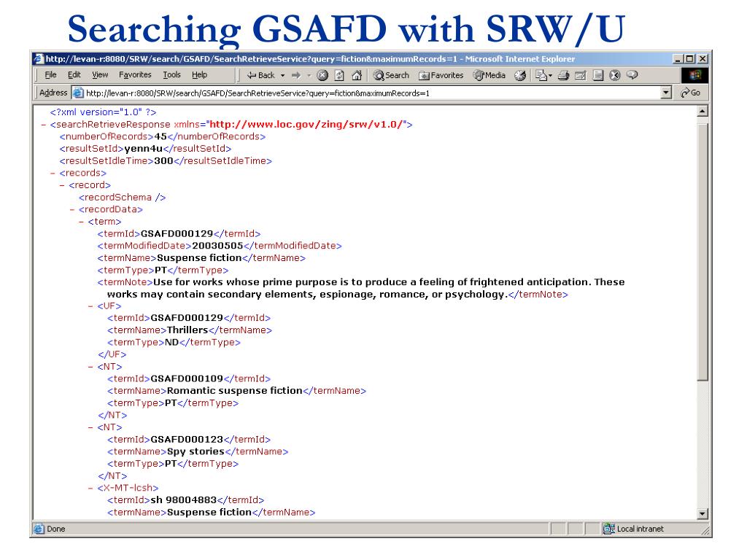Click the scroll down arrow

click(703, 514)
